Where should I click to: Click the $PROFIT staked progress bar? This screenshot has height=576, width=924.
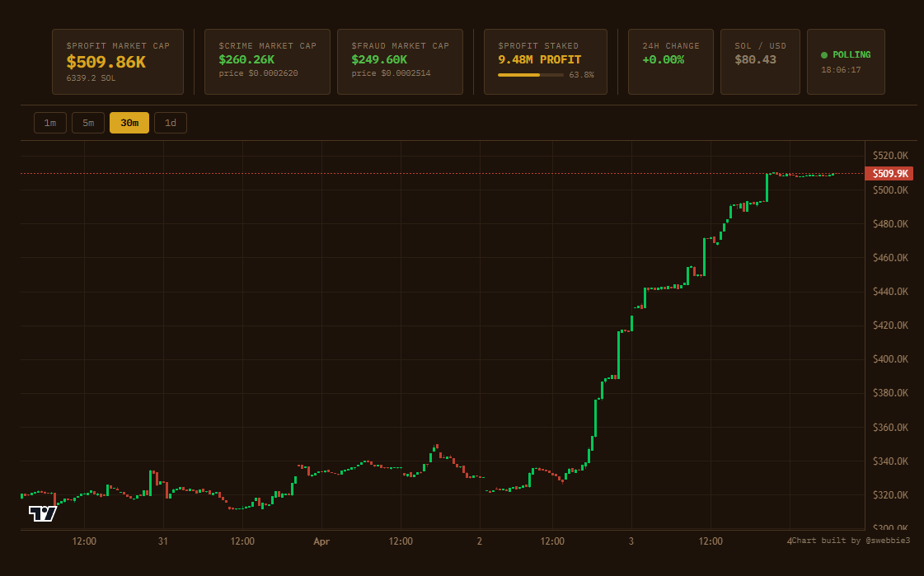point(530,75)
